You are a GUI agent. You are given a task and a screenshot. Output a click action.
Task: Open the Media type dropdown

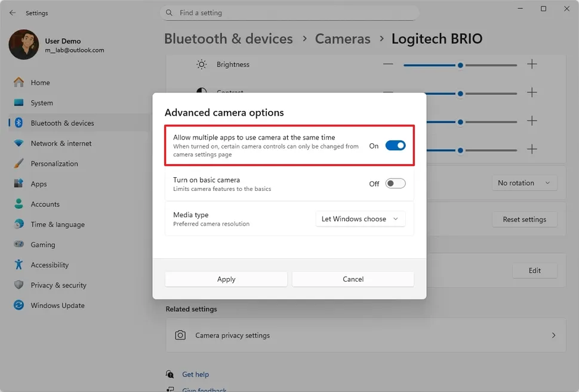click(360, 219)
